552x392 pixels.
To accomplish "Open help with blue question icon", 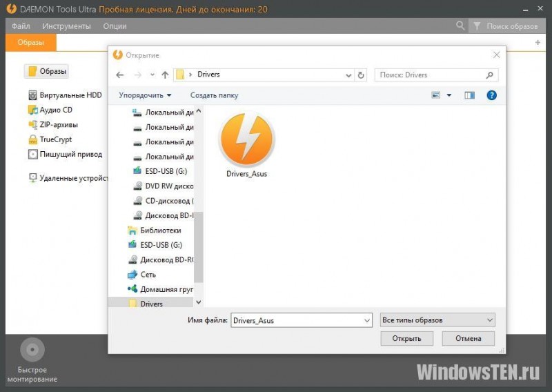I will 491,95.
